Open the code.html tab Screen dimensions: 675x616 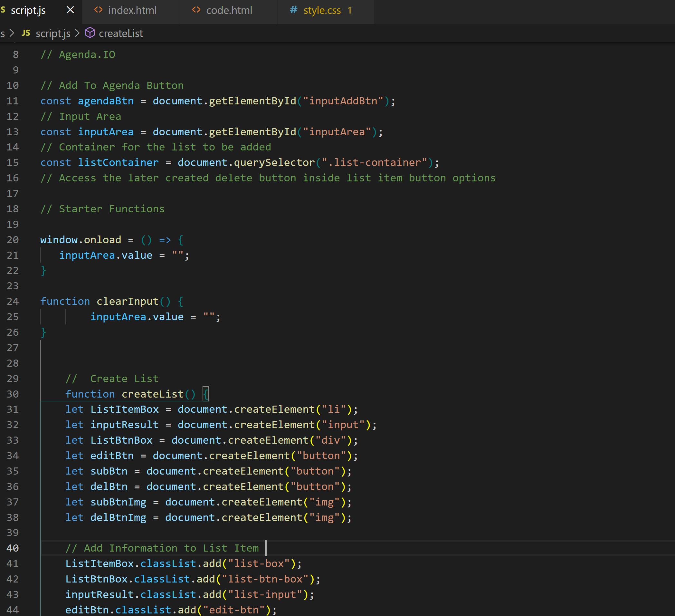click(229, 10)
